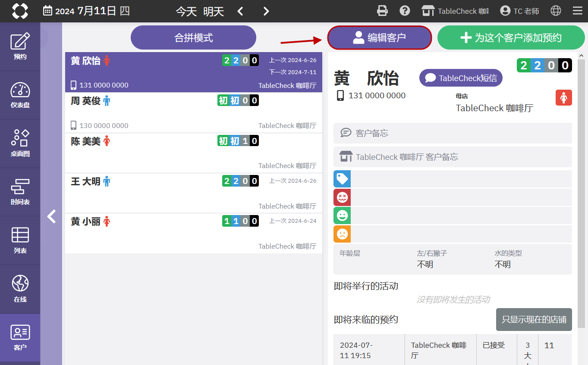Click the blue tag icon
This screenshot has height=365, width=588.
pyautogui.click(x=342, y=179)
